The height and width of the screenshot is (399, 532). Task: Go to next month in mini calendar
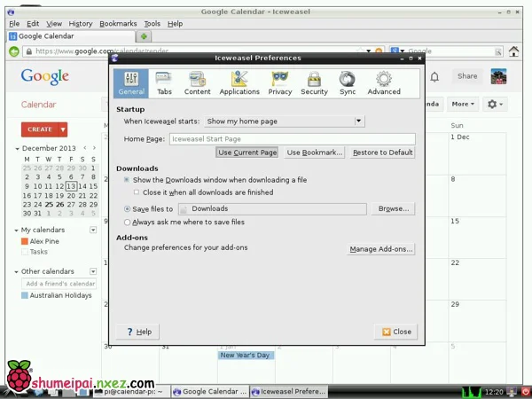94,148
